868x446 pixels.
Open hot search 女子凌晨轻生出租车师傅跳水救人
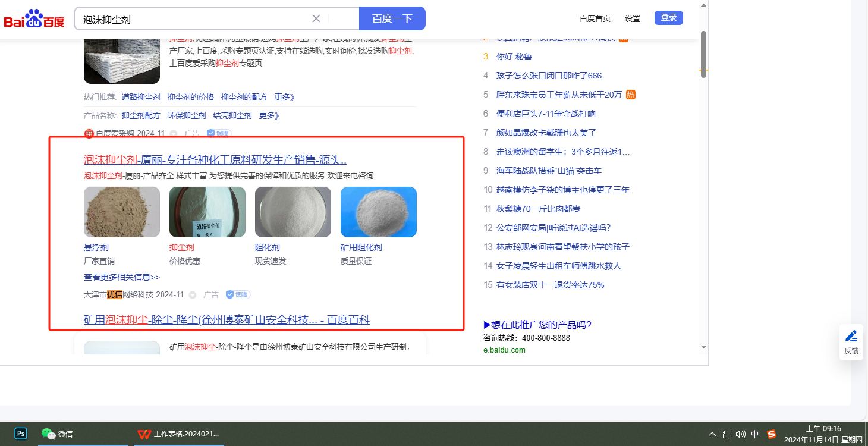559,266
